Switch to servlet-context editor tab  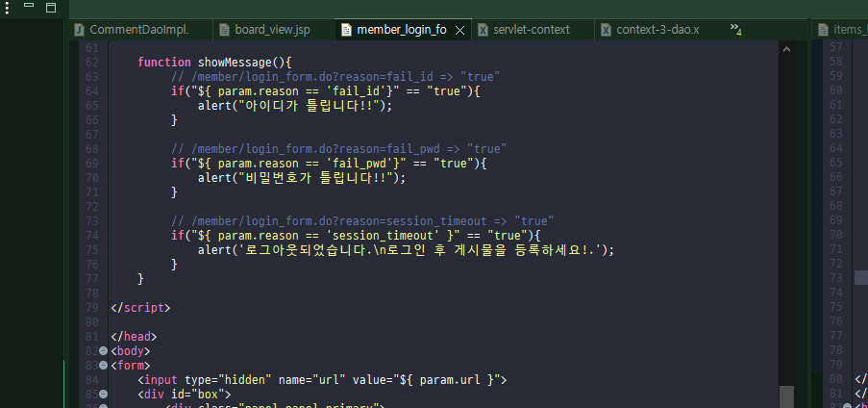coord(533,30)
